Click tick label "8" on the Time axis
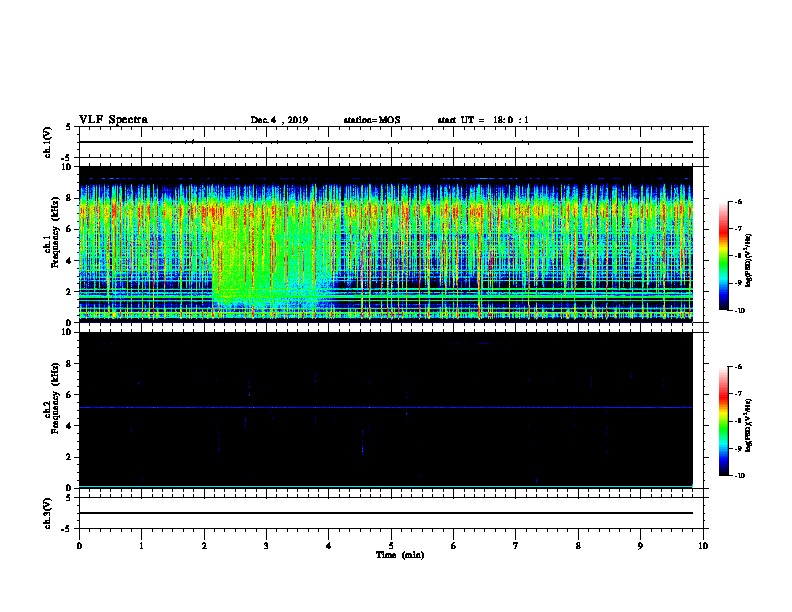Screen dimensions: 792x612 [578, 546]
